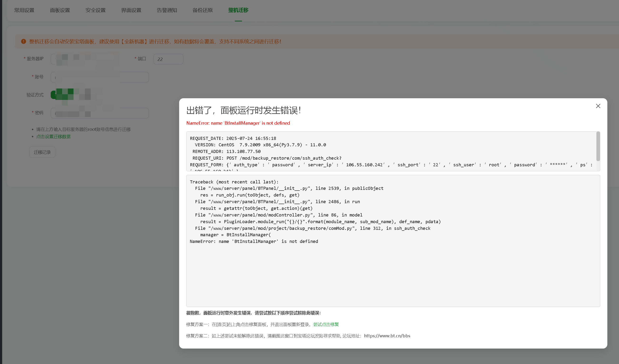Click the PluginLoader.module_run code line
Viewport: 619px width, 364px height.
(x=320, y=221)
